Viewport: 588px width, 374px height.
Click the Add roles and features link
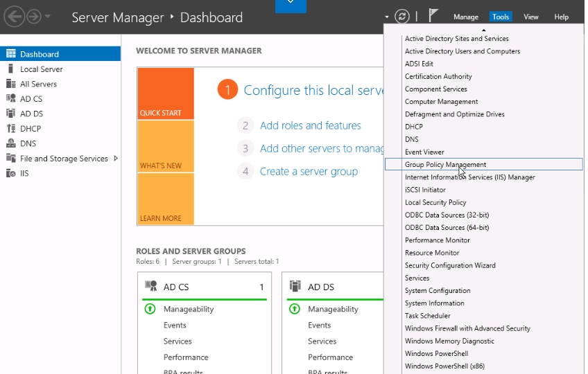310,125
